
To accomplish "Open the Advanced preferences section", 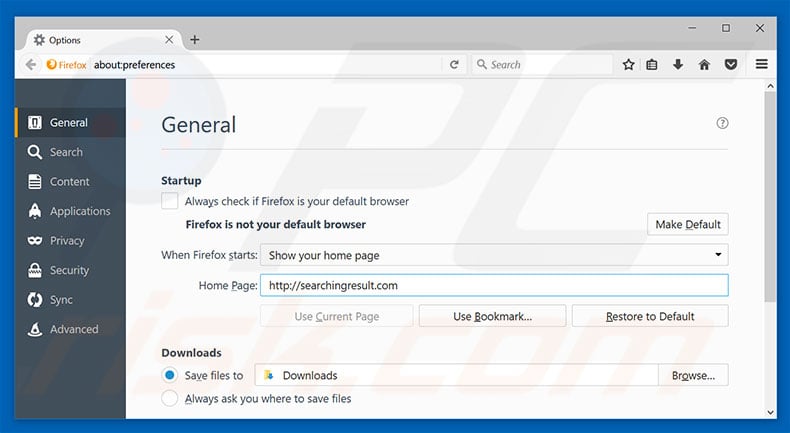I will (x=71, y=329).
